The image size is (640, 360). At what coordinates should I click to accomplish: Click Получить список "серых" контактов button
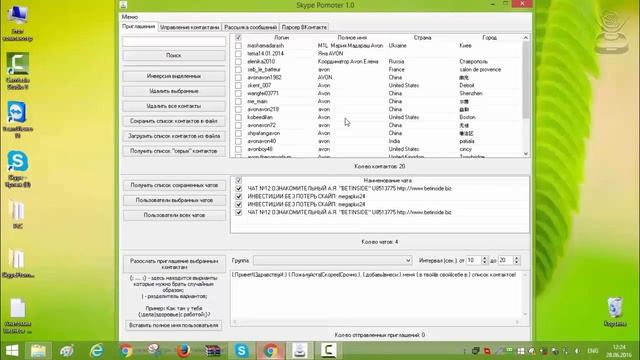click(x=174, y=151)
